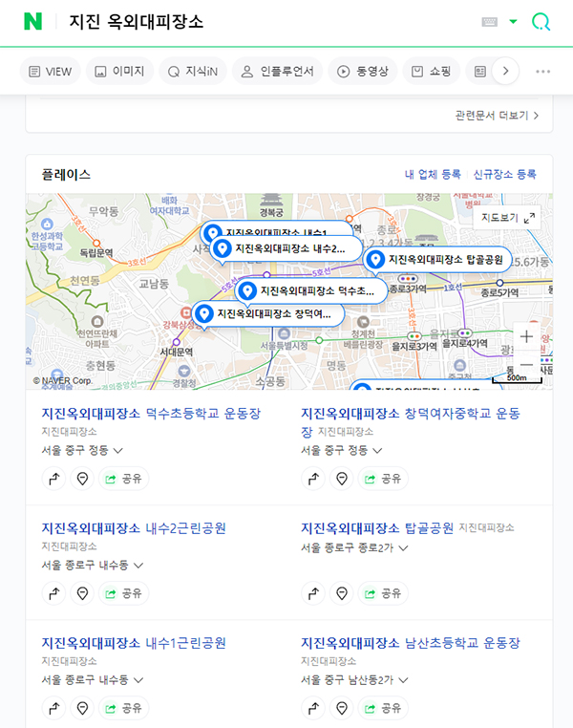Show 남산초등학교 운동장 location pin
573x728 pixels.
click(x=342, y=708)
